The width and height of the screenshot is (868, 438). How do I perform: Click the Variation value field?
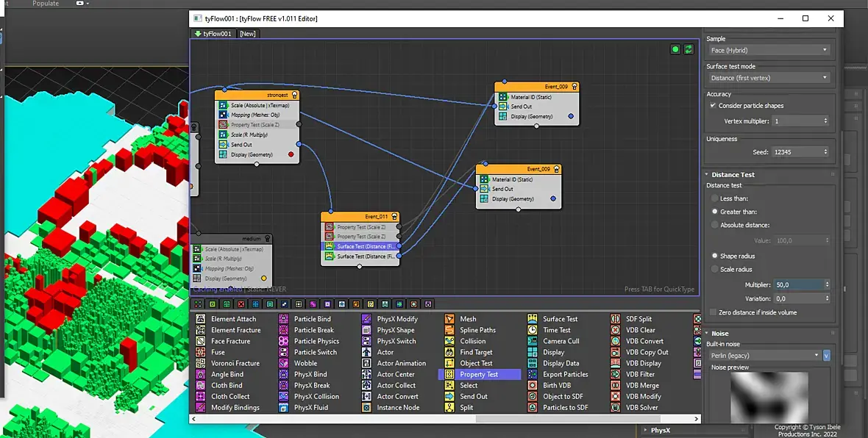pos(798,298)
